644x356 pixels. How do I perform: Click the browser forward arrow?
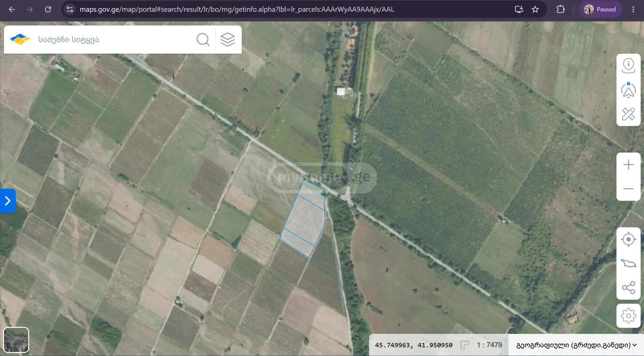coord(30,10)
